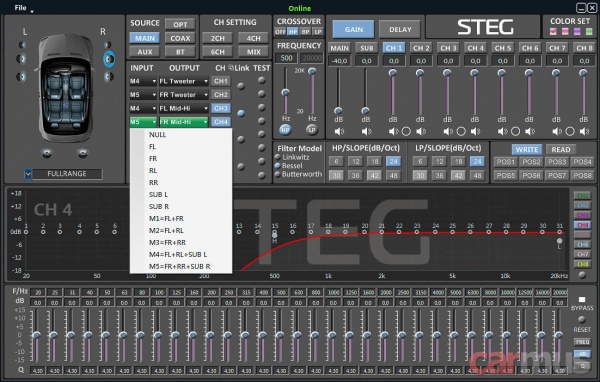Click the left rear subwoofer speaker icon
Screen dimensions: 600x382
coord(47,153)
